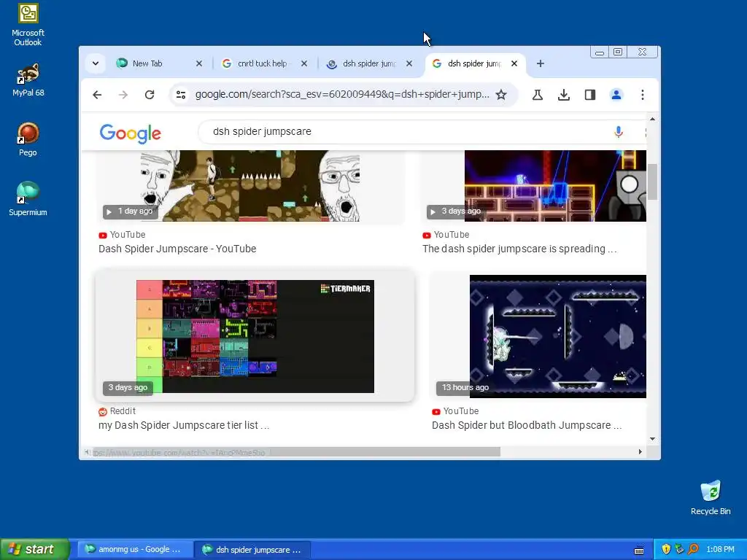
Task: Add a new tab with the plus button
Action: coord(541,63)
